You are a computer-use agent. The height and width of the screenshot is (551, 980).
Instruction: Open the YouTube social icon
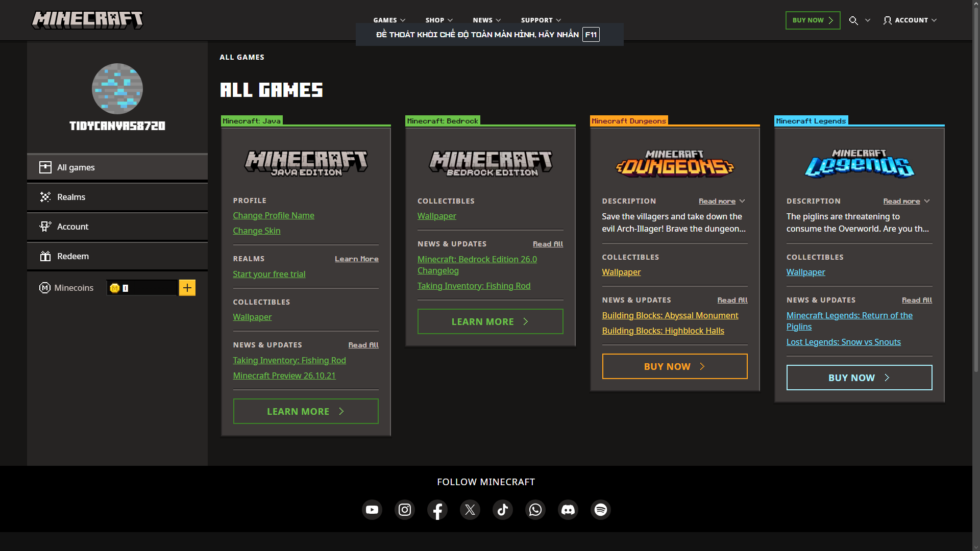372,510
